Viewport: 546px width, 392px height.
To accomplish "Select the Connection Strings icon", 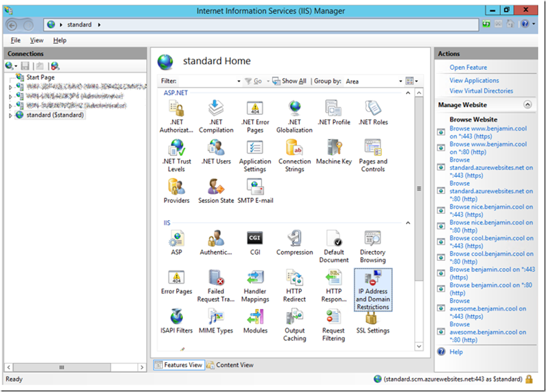I will coord(295,156).
